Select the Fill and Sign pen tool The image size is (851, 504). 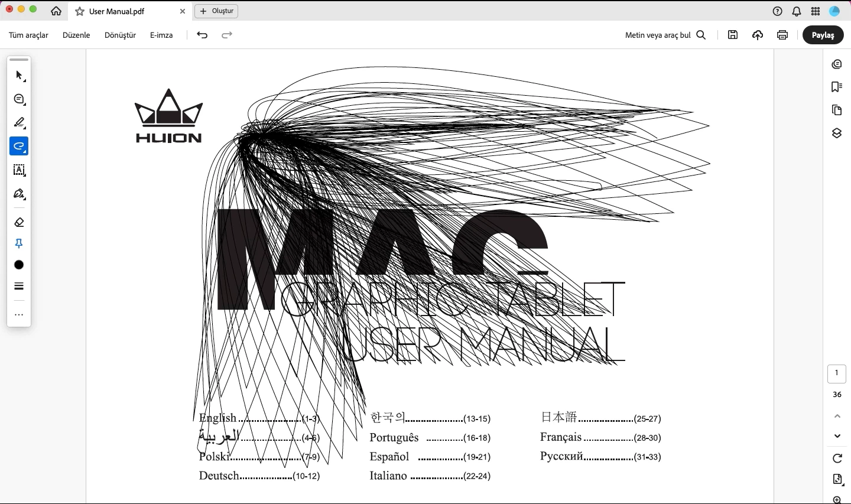point(19,194)
